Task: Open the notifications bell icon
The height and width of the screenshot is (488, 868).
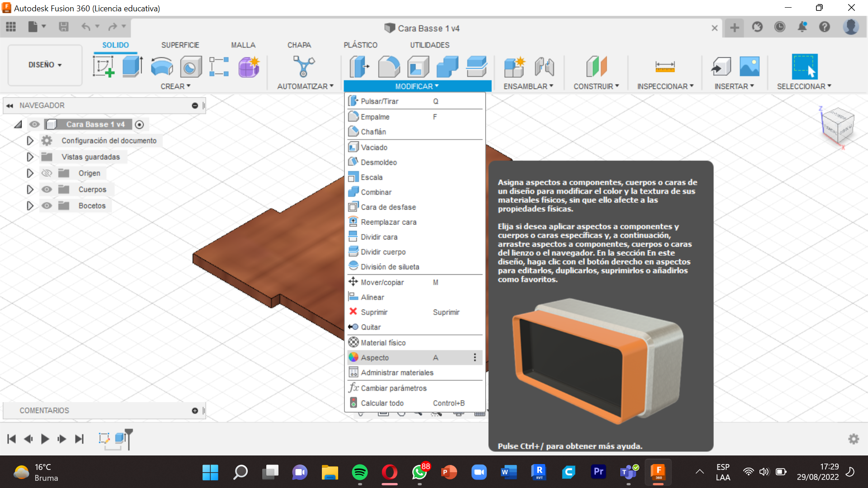Action: coord(802,27)
